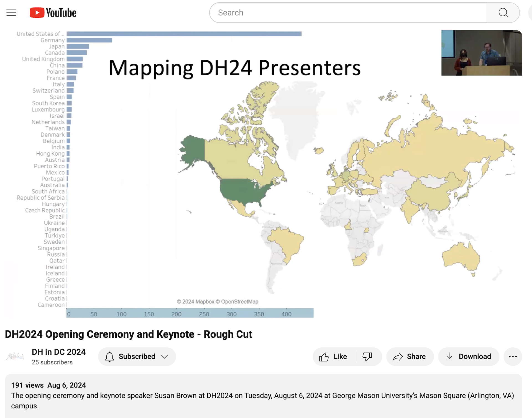Click the Download arrow icon
The height and width of the screenshot is (418, 532).
pyautogui.click(x=449, y=357)
